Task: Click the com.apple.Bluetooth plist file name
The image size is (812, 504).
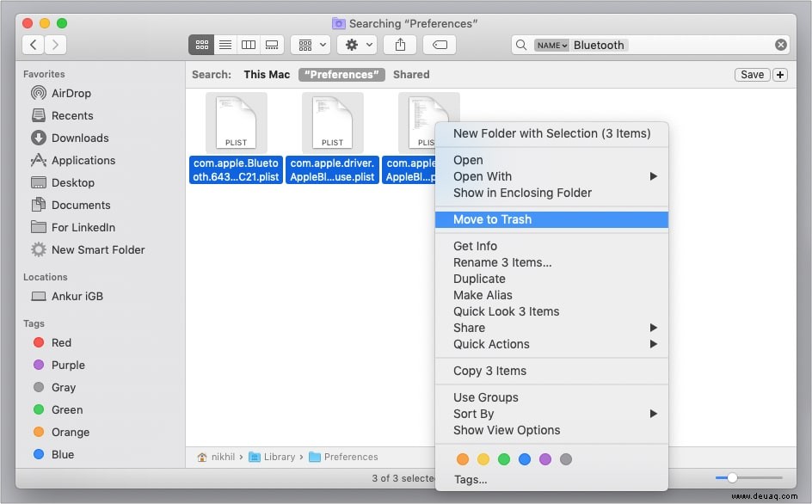Action: (237, 170)
